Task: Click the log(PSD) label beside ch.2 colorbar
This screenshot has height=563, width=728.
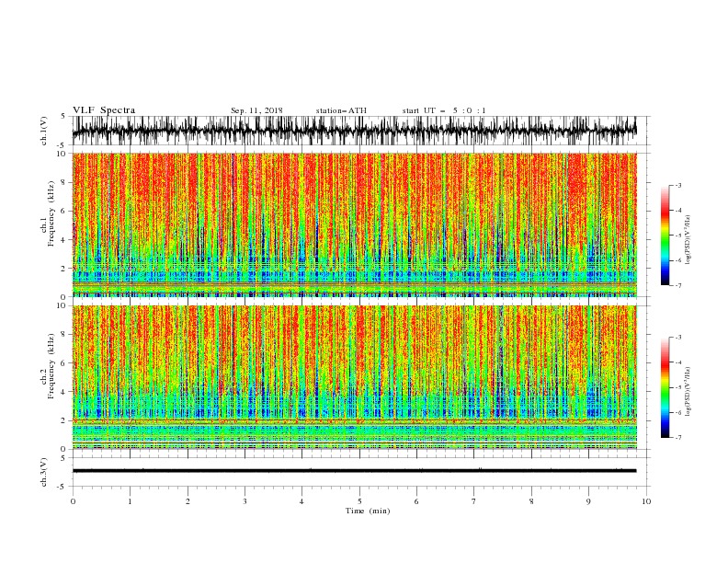Action: coord(688,392)
